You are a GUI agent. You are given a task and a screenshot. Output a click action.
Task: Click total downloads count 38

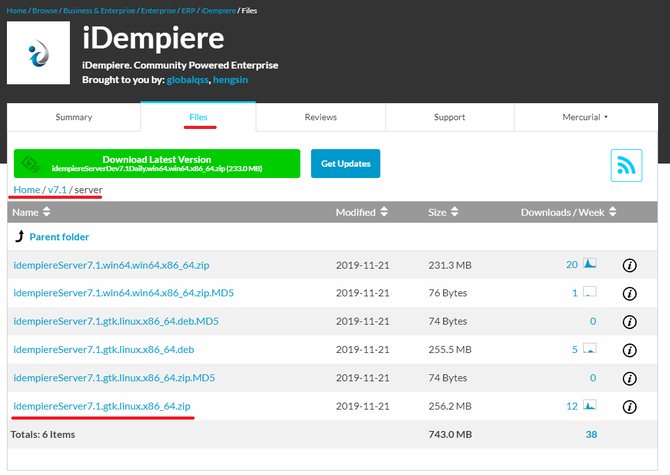(x=591, y=434)
